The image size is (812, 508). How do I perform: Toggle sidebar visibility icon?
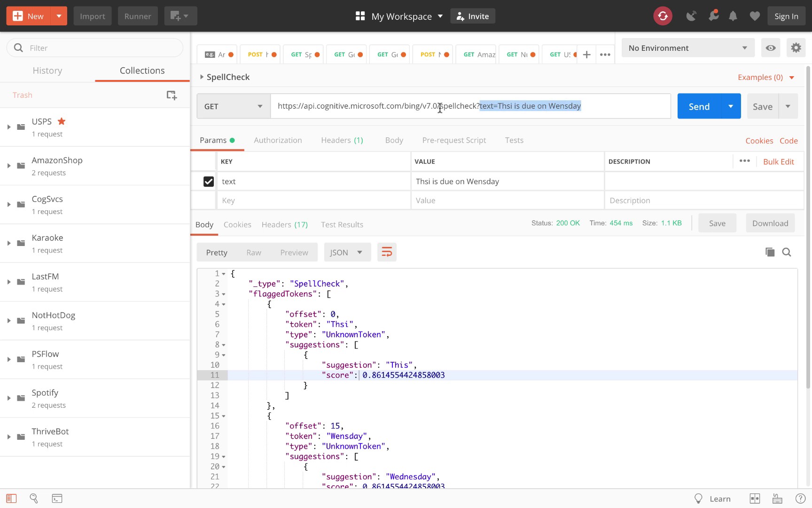point(11,499)
